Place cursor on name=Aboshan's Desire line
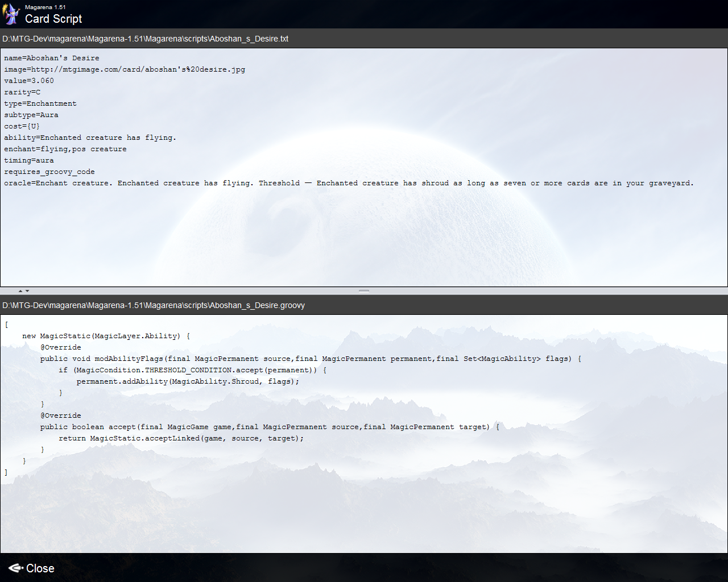728x582 pixels. coord(52,58)
